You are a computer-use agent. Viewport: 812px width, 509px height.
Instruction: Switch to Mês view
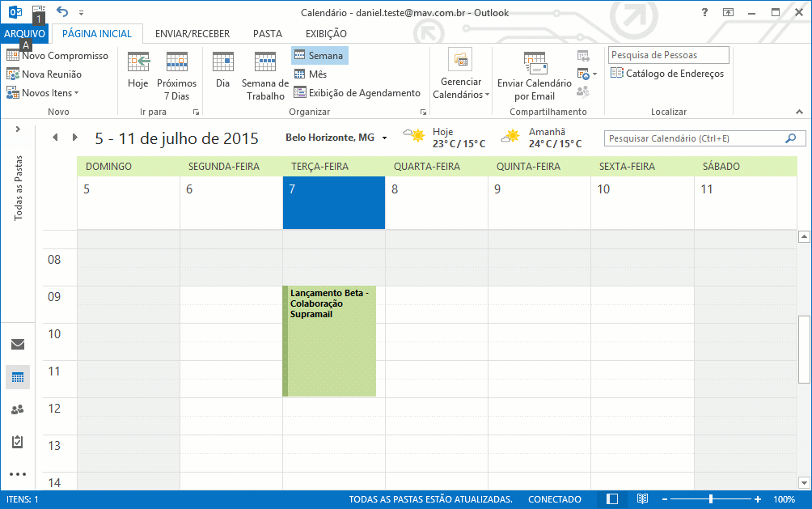point(311,74)
